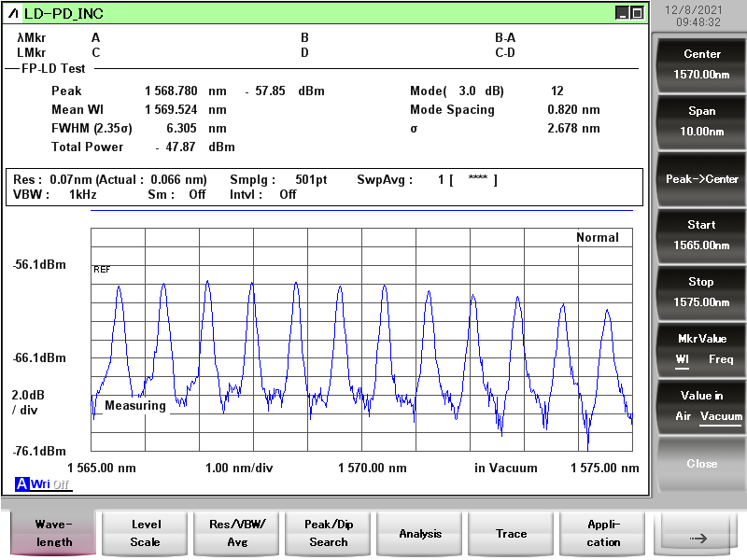Open the Peak/Dip Search menu
This screenshot has height=560, width=747.
(x=328, y=534)
